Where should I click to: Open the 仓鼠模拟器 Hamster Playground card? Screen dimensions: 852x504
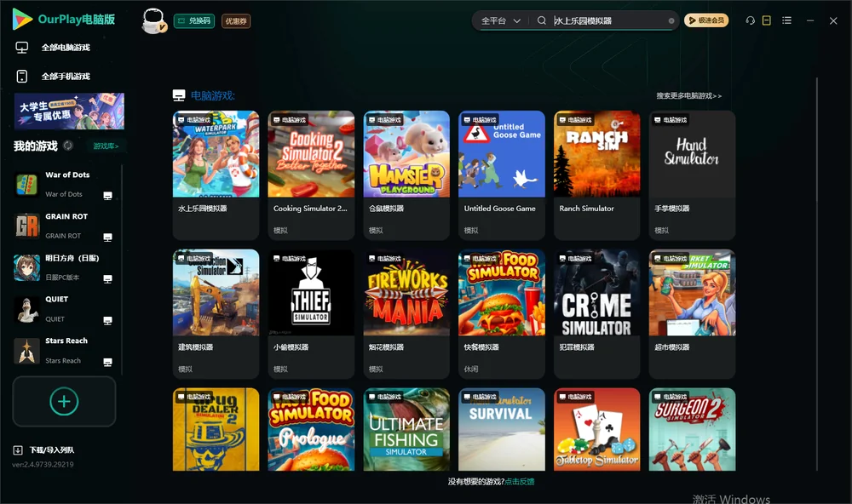point(406,175)
